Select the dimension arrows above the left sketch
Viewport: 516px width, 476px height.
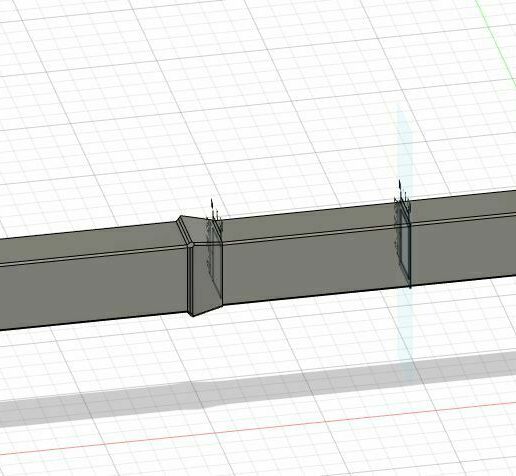click(215, 213)
